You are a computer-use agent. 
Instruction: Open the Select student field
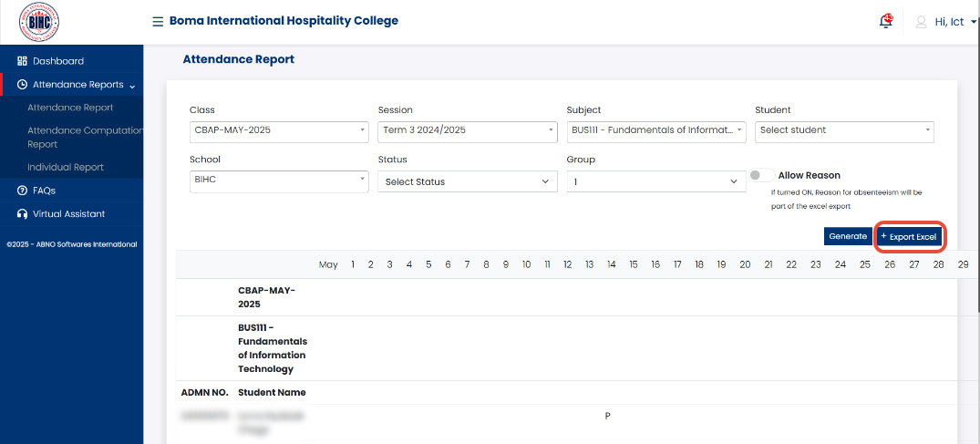point(844,130)
